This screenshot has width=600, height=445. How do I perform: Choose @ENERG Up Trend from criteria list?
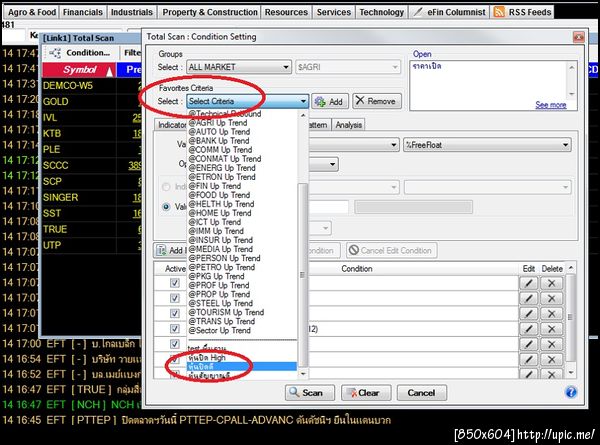click(x=222, y=168)
